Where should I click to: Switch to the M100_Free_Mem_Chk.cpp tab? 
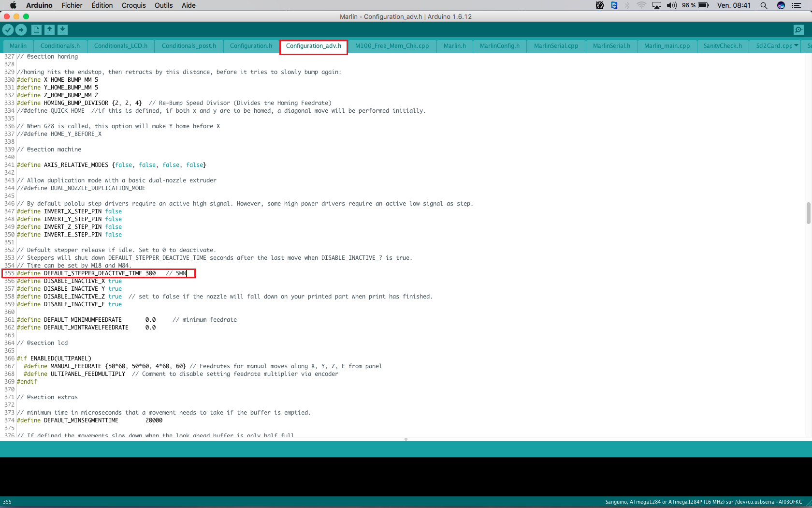pos(392,46)
